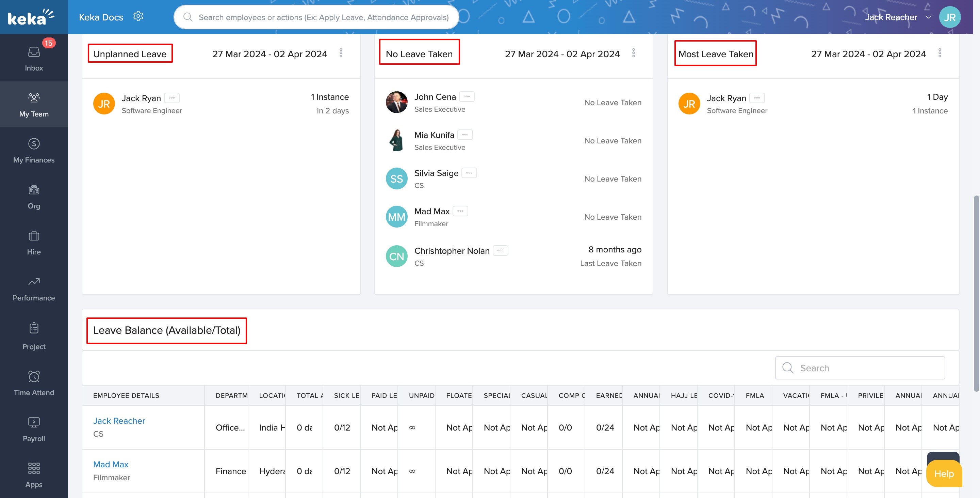Open the Hire briefcase icon

point(34,236)
